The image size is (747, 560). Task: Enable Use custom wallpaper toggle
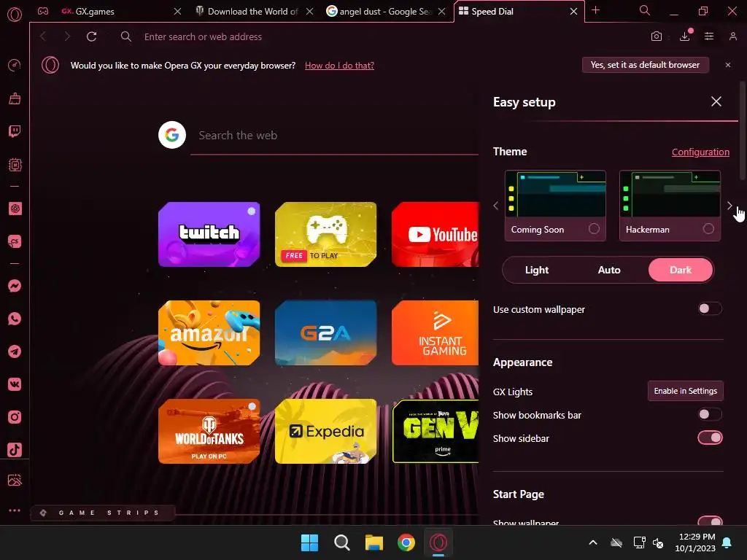coord(710,308)
